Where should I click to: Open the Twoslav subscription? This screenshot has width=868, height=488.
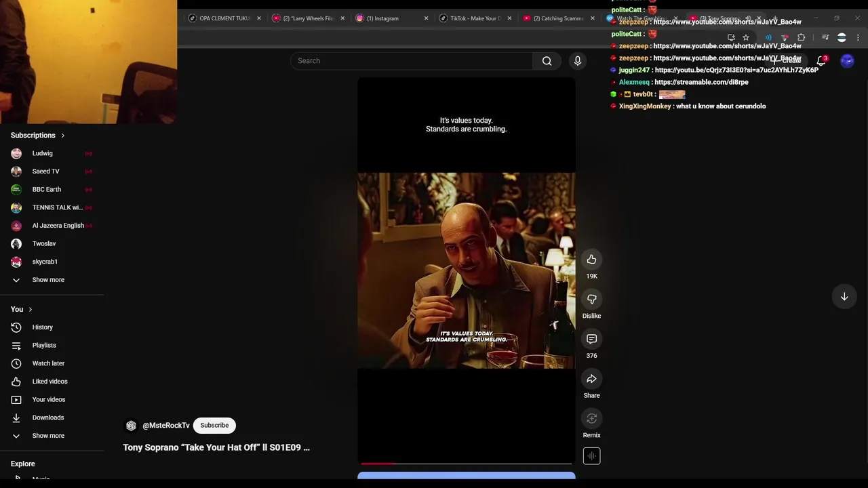(43, 244)
